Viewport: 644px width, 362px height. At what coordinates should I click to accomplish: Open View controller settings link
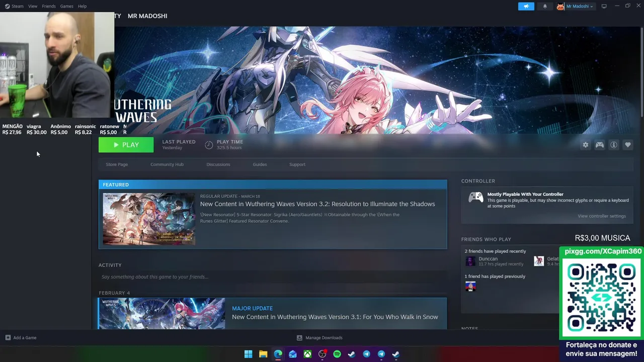602,216
